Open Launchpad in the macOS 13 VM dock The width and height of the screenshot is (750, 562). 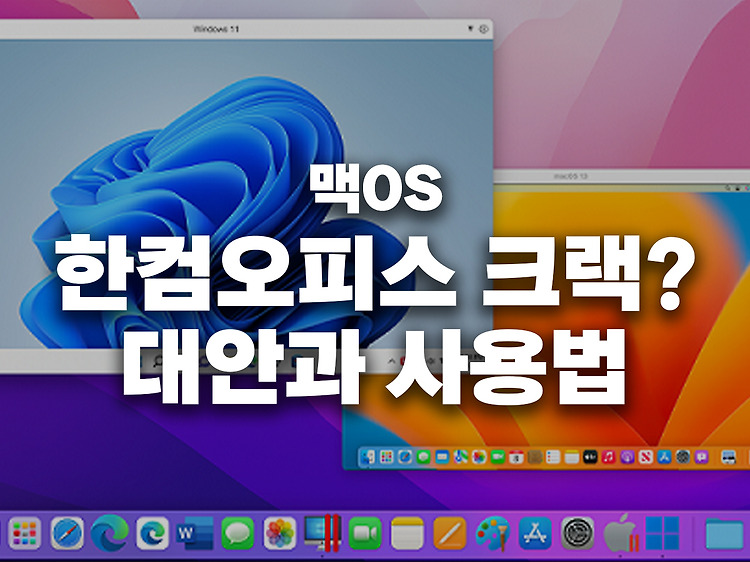point(386,457)
